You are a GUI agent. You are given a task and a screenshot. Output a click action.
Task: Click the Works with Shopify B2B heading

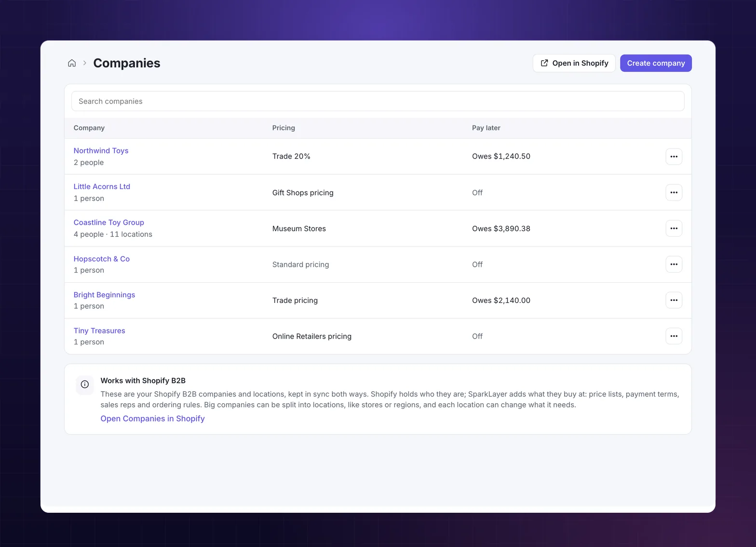(143, 381)
